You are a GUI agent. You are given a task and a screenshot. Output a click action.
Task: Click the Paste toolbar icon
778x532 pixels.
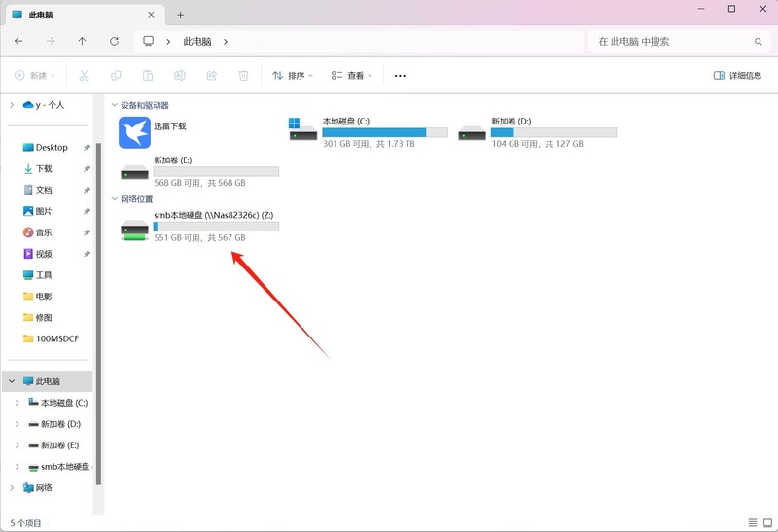(x=148, y=76)
